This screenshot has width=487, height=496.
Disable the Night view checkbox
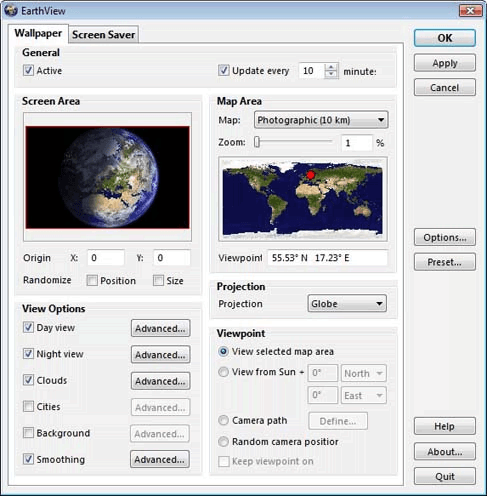[x=28, y=354]
